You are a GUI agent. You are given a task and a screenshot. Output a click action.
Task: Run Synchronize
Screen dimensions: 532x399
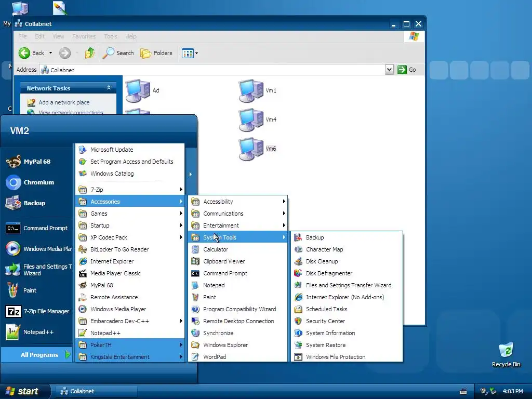[237, 333]
